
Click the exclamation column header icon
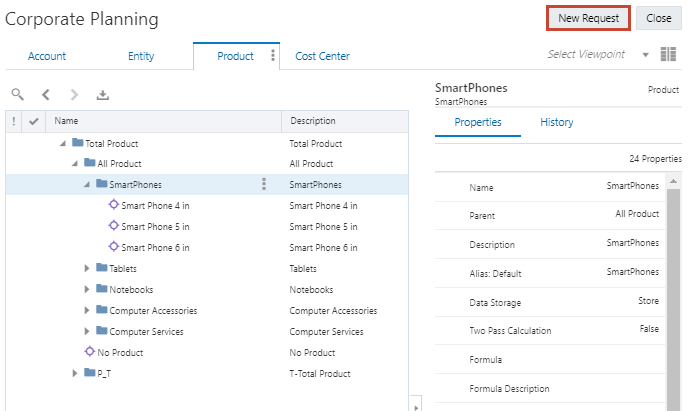pos(14,121)
